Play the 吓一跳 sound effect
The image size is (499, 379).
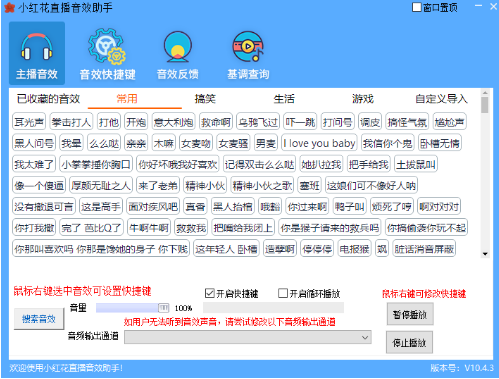300,122
